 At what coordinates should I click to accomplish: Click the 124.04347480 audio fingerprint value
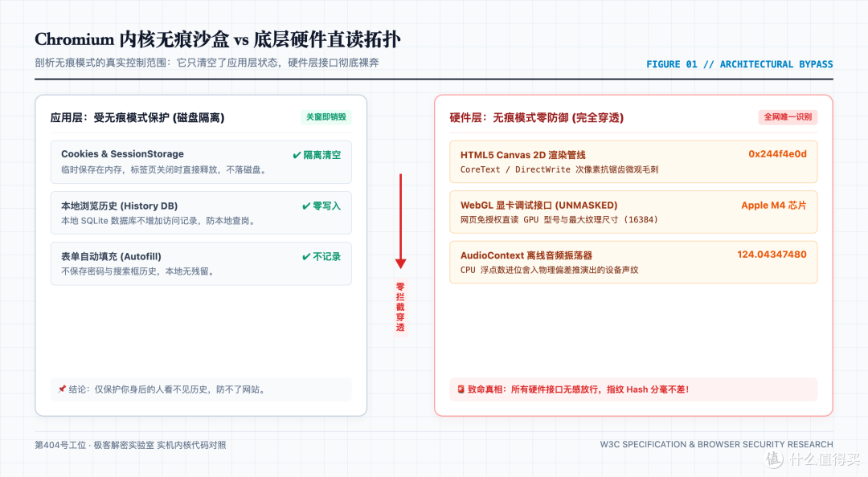(772, 255)
